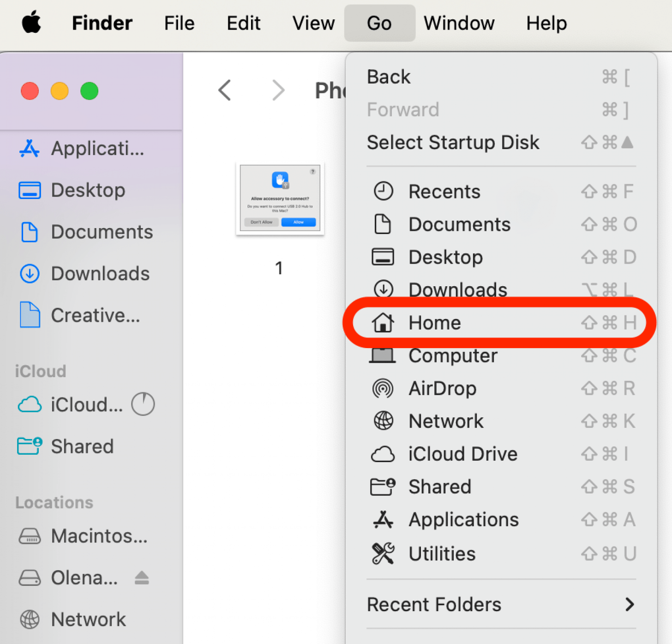This screenshot has height=644, width=672.
Task: Click the Home icon in Go menu
Action: point(383,323)
